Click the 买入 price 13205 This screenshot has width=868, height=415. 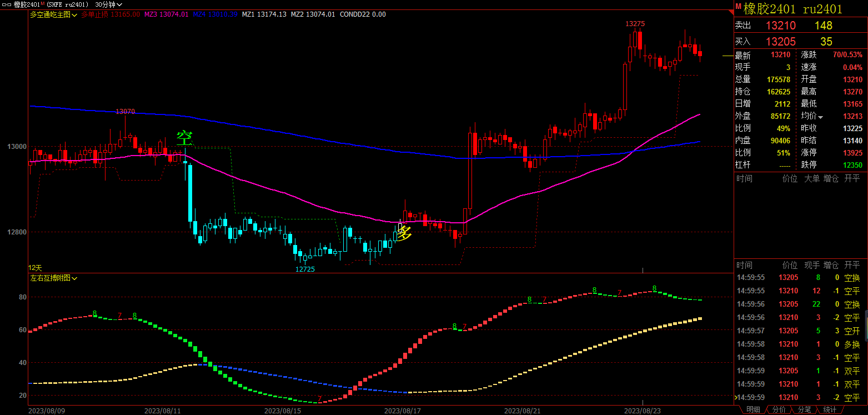pyautogui.click(x=781, y=42)
